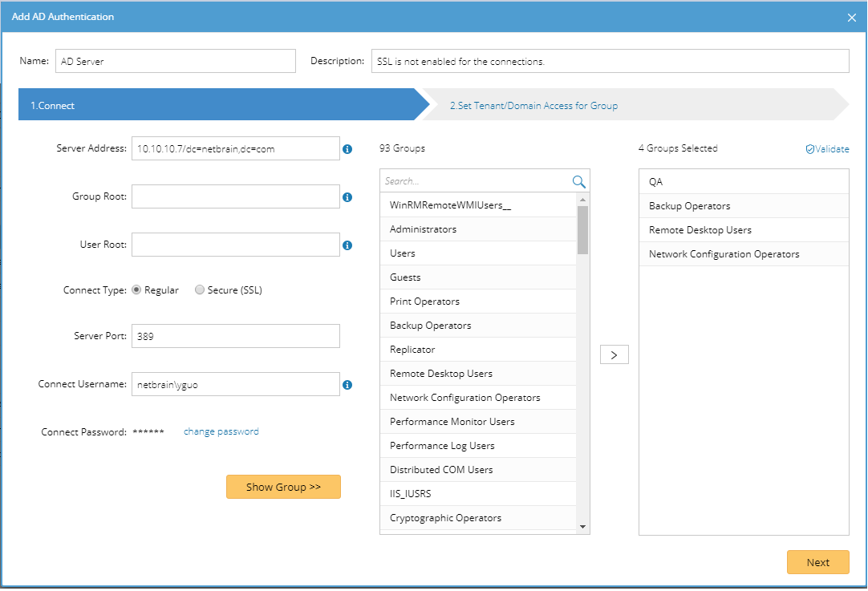Open the Set Tenant/Domain Access for Group step
The height and width of the screenshot is (591, 868).
point(533,106)
